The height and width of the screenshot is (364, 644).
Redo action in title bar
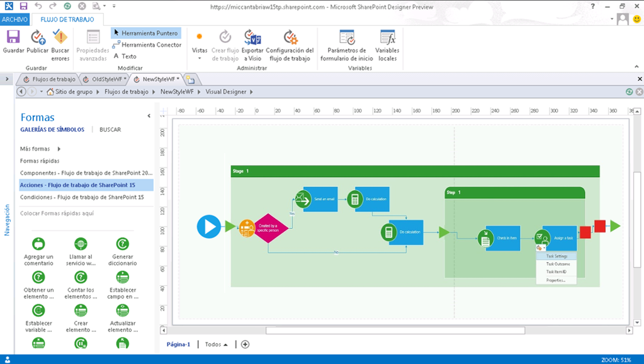53,6
